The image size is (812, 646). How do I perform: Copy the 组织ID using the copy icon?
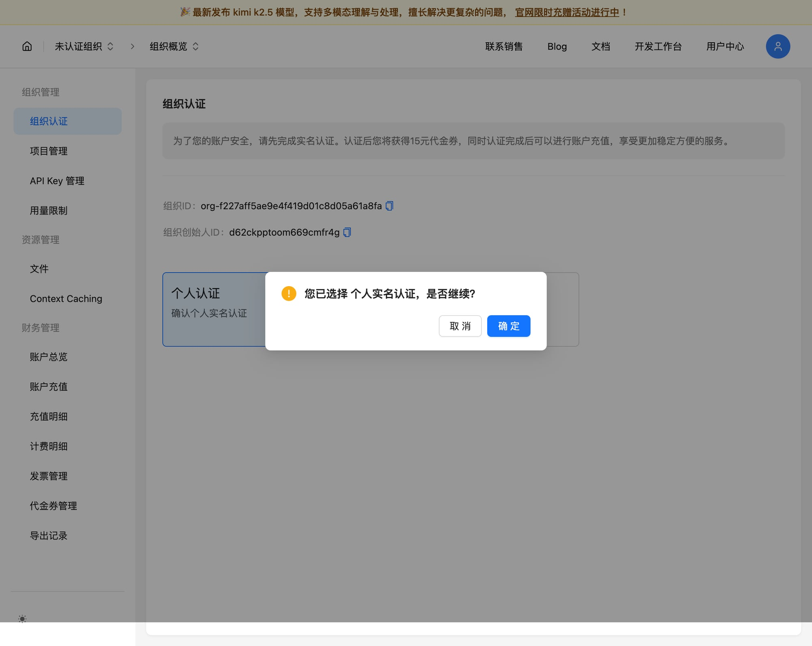coord(389,206)
